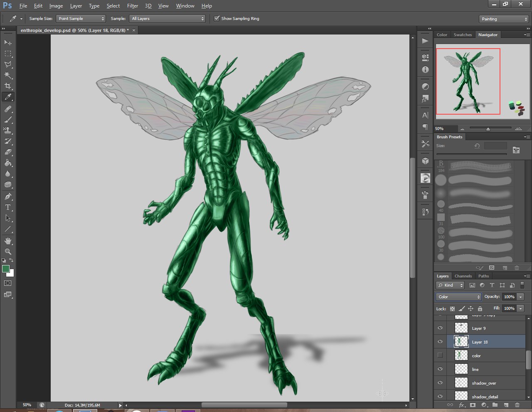Viewport: 532px width, 412px height.
Task: Select the Eyedropper tool in the toolbox
Action: click(8, 97)
